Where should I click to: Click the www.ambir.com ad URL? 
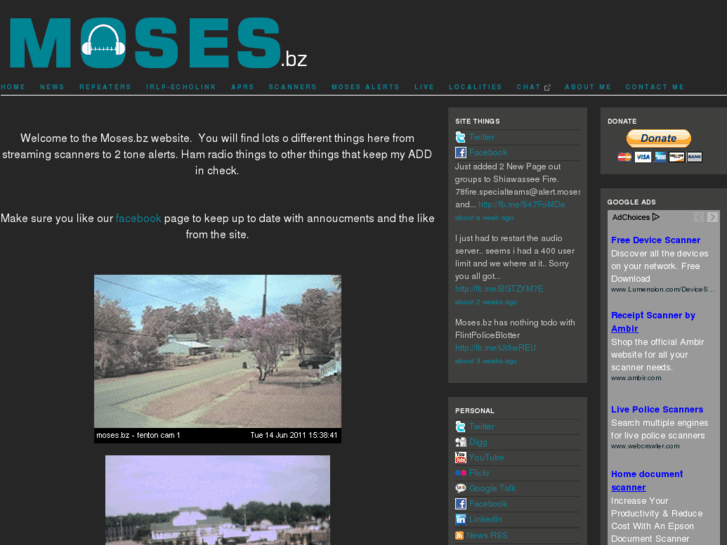click(636, 378)
